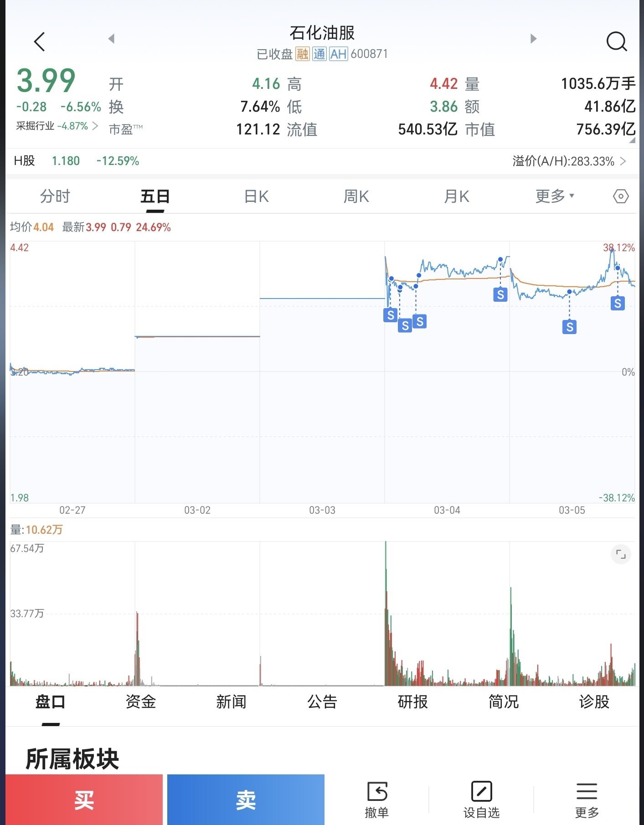
Task: Open the 研报 research reports tab
Action: pos(412,701)
